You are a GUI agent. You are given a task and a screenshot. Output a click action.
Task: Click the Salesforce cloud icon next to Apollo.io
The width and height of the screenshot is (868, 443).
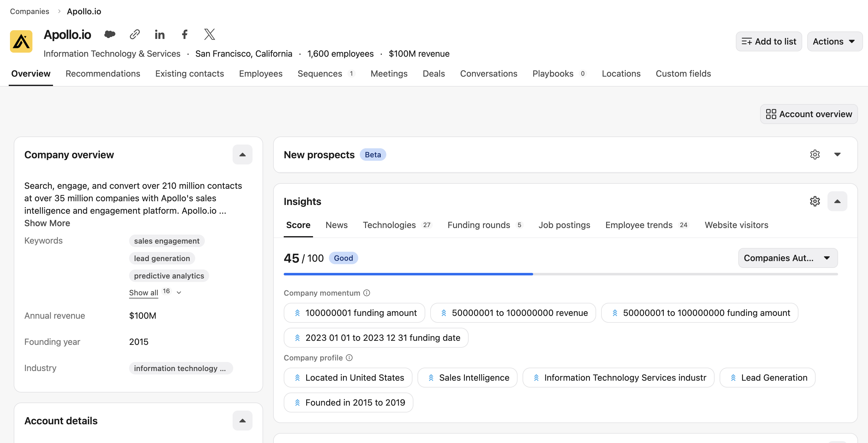click(110, 34)
